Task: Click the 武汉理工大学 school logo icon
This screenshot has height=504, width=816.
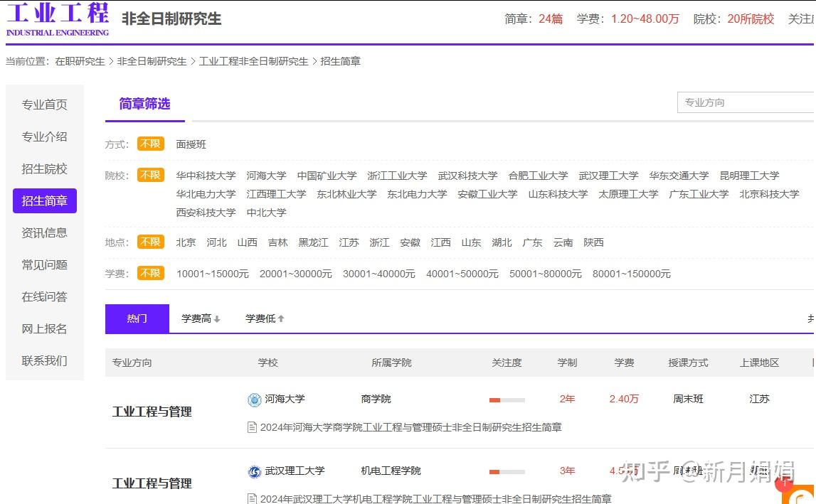Action: pos(254,471)
